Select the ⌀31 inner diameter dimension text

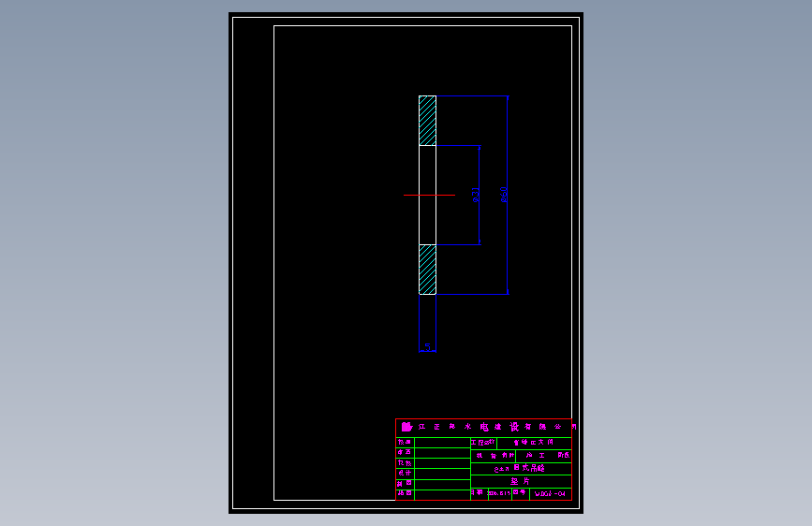[476, 196]
